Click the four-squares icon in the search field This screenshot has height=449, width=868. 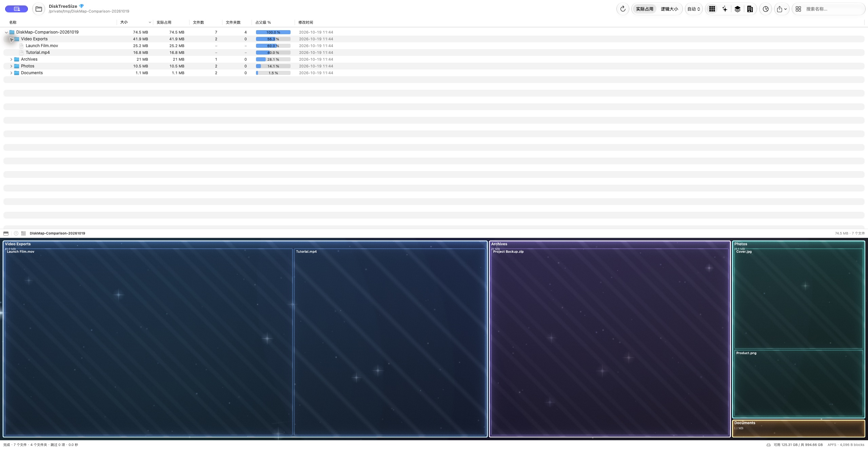pyautogui.click(x=798, y=9)
